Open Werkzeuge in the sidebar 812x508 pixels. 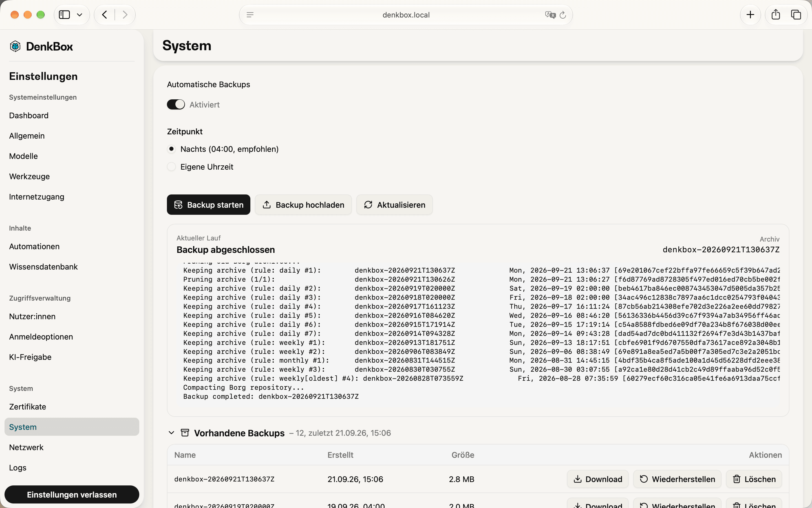30,176
